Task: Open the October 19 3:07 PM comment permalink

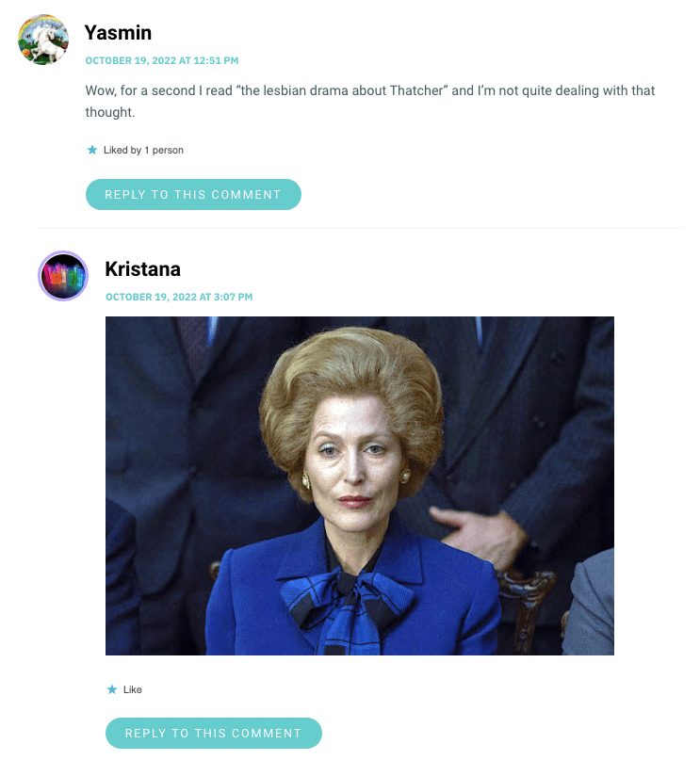Action: tap(179, 297)
